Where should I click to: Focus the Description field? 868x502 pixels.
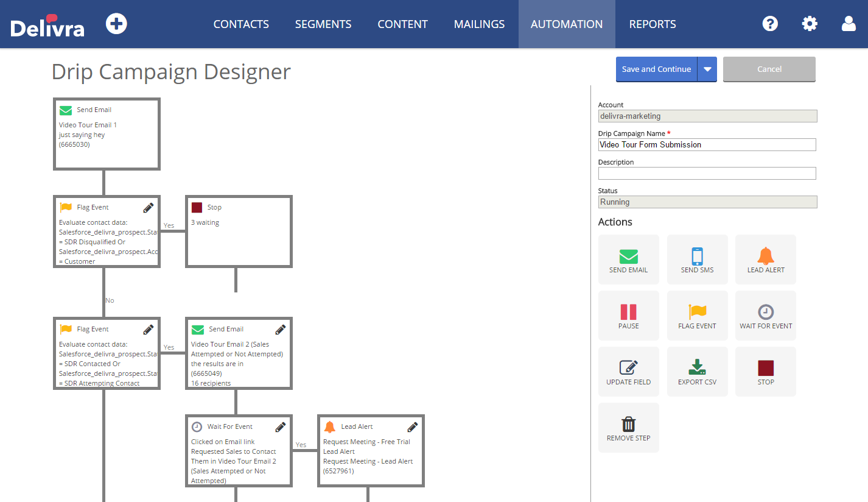click(707, 173)
